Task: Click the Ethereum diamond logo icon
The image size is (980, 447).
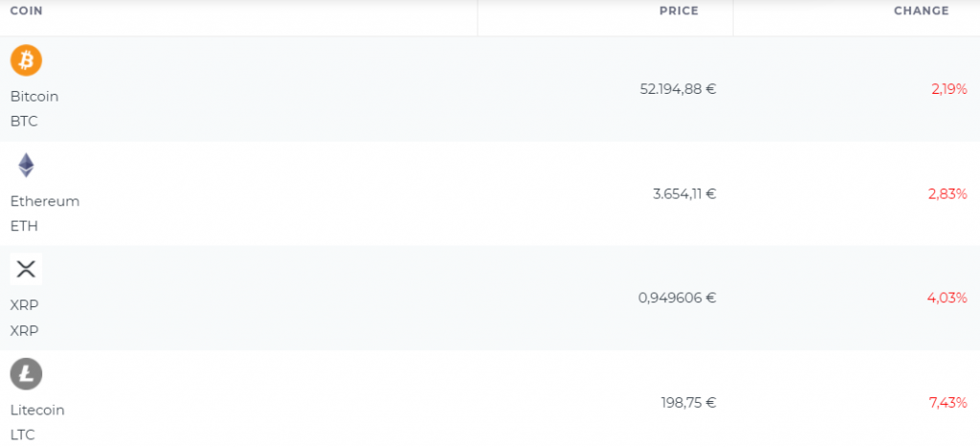Action: (x=26, y=165)
